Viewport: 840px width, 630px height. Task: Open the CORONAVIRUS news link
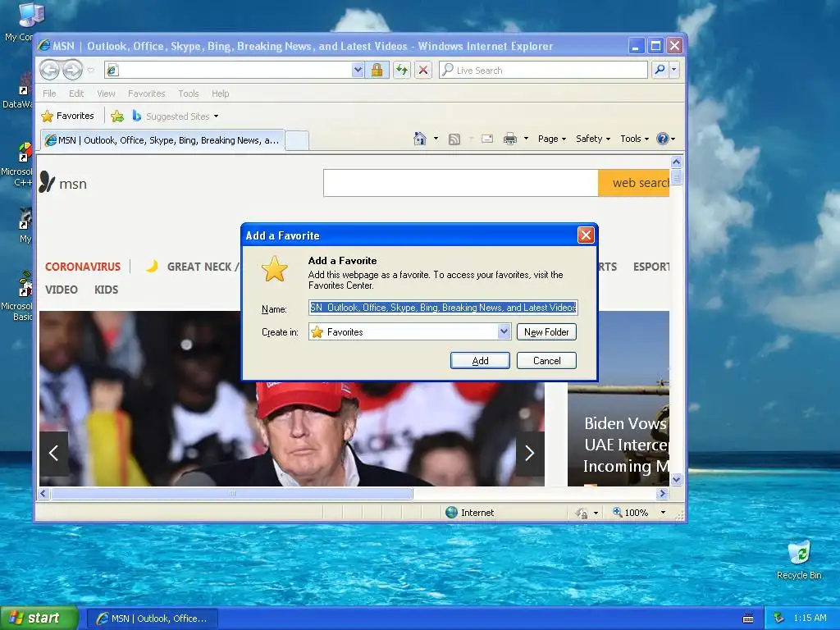83,267
